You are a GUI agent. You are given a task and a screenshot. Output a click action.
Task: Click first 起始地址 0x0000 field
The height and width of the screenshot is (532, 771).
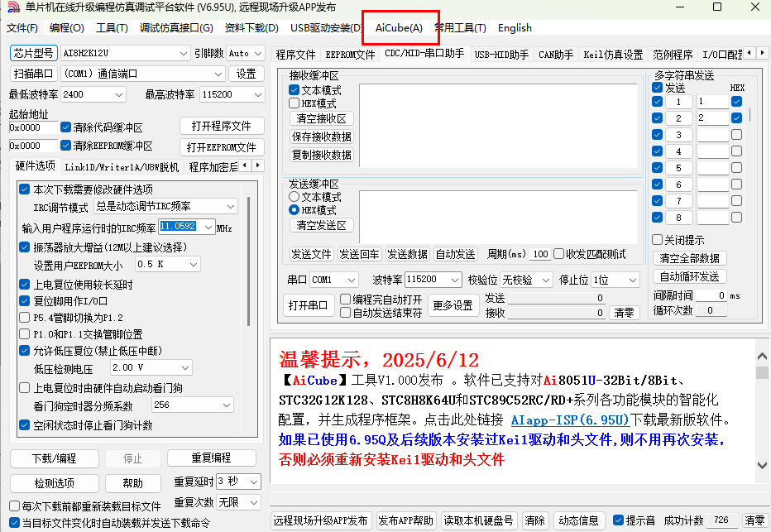point(33,127)
